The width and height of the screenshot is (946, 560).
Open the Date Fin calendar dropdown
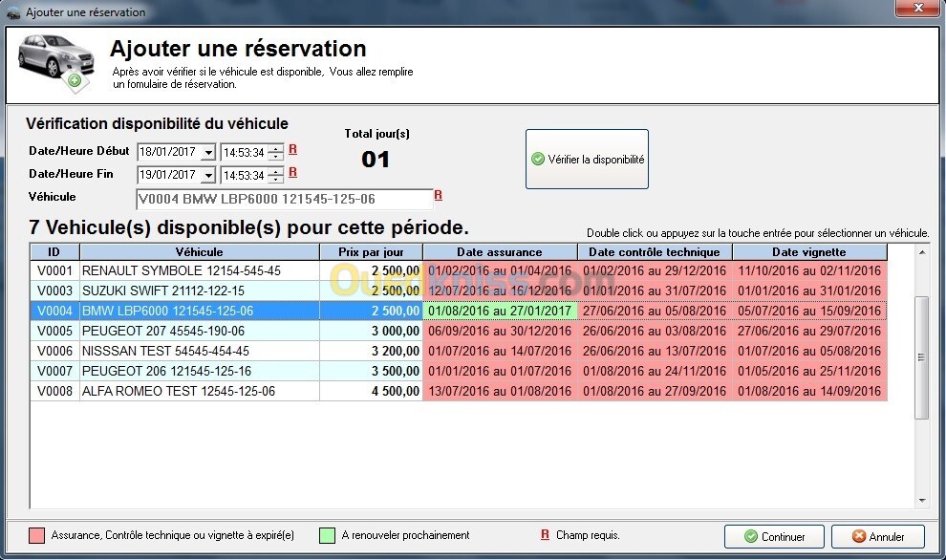208,176
